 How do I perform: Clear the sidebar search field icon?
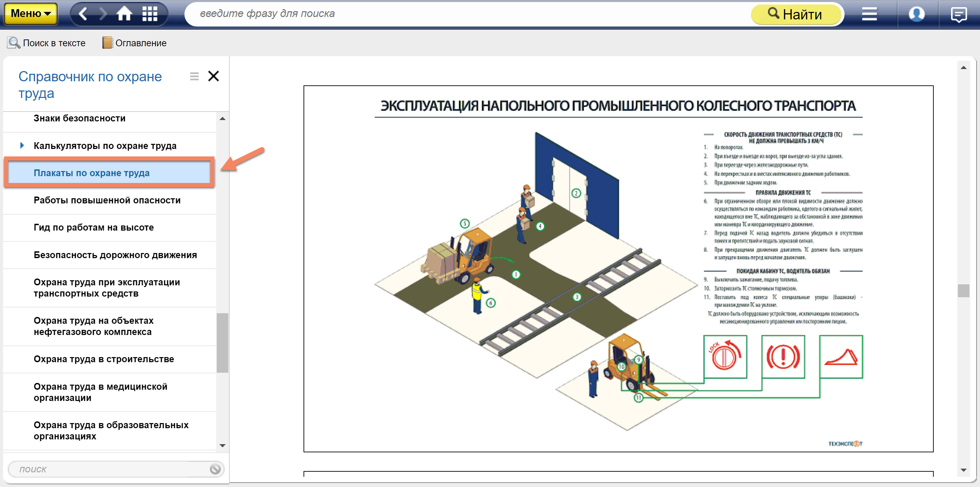point(215,469)
